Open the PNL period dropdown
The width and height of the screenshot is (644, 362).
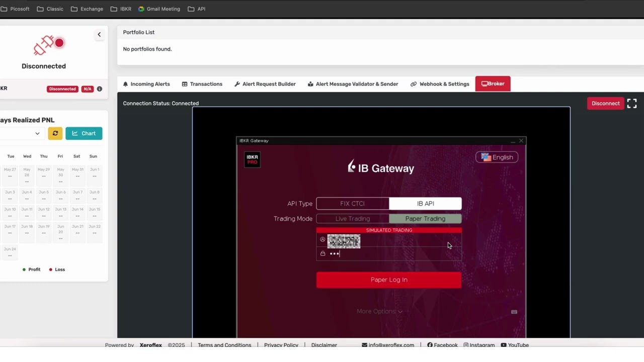tap(22, 133)
